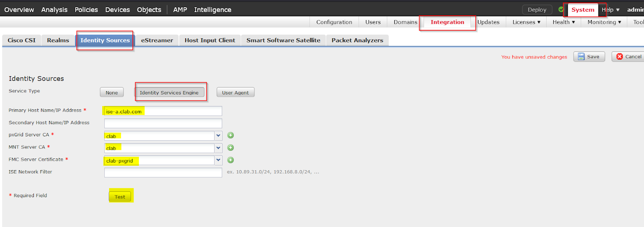This screenshot has width=644, height=227.
Task: Select the Integration submenu
Action: tap(447, 22)
